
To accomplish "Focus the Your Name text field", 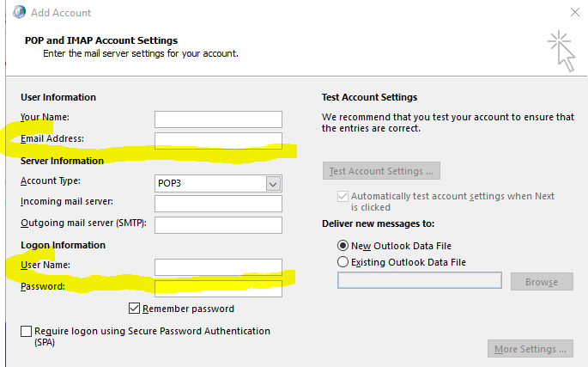I will [x=218, y=119].
